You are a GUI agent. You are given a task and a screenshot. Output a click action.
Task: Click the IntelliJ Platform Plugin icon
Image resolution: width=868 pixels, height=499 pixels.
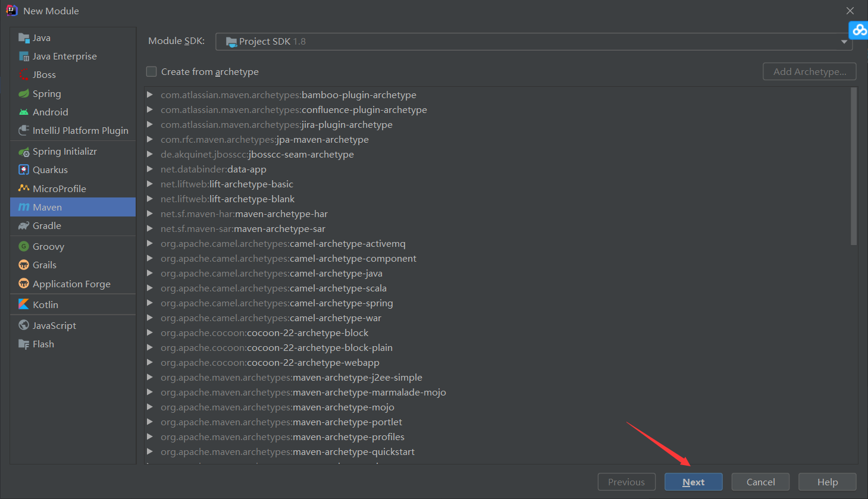(x=24, y=130)
